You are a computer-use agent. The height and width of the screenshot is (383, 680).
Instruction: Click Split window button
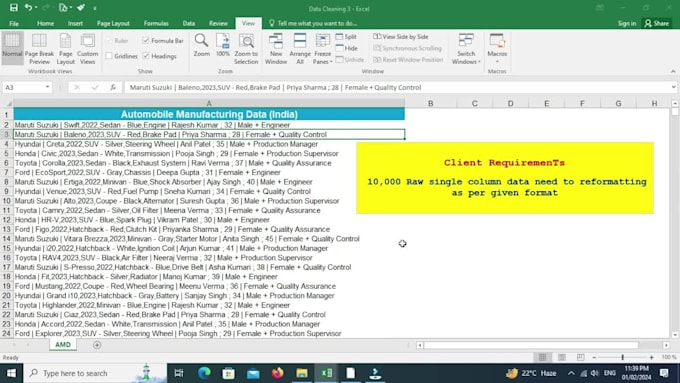(x=347, y=36)
